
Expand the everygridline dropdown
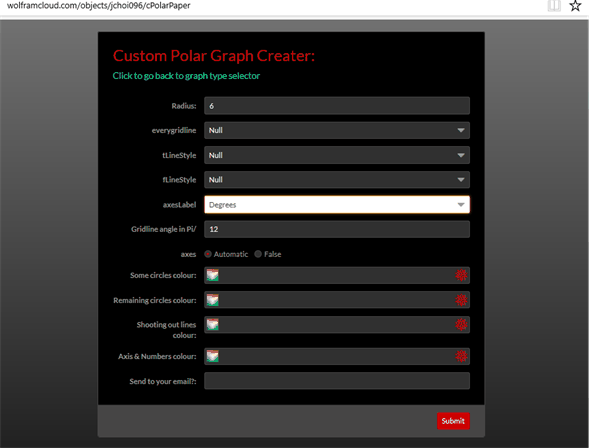[337, 130]
